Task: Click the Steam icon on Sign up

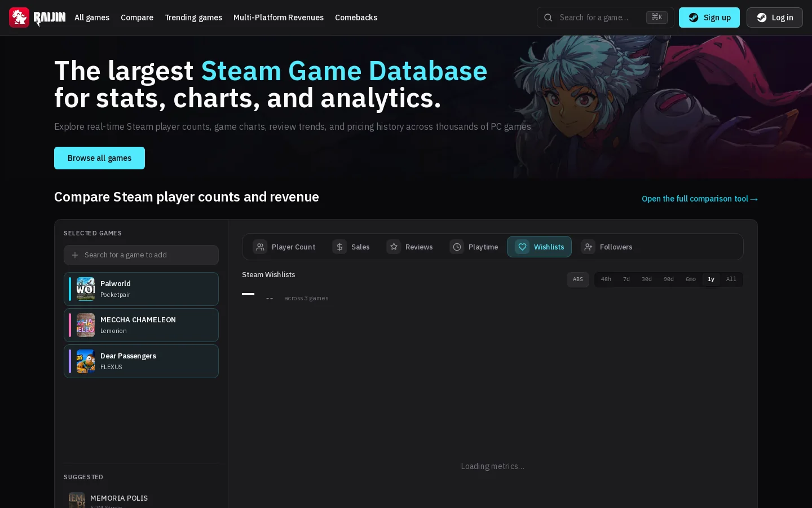Action: point(694,17)
